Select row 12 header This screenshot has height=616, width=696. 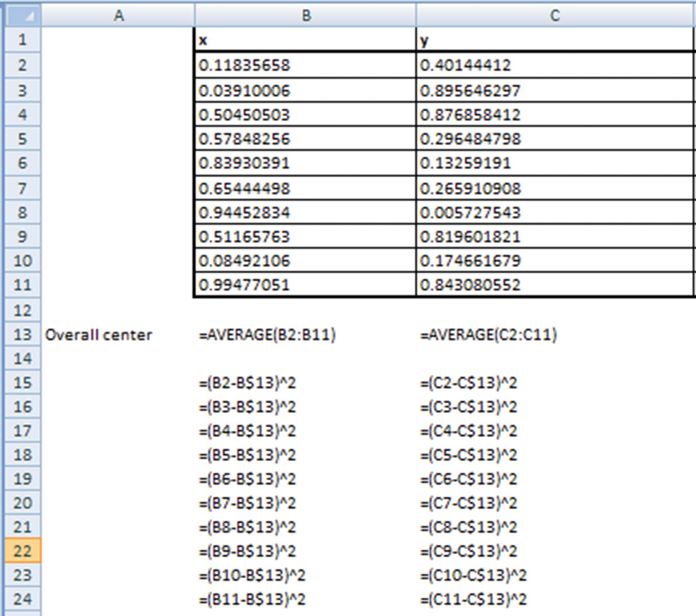pyautogui.click(x=22, y=310)
